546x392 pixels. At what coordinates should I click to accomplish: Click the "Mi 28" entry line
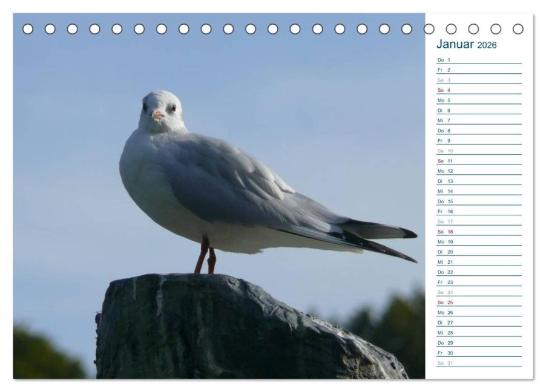(x=478, y=333)
